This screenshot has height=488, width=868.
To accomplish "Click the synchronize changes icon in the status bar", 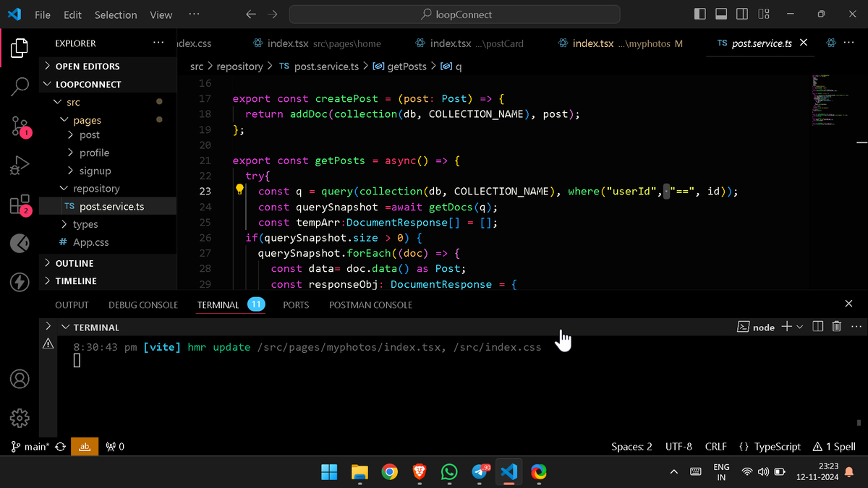I will [x=61, y=447].
